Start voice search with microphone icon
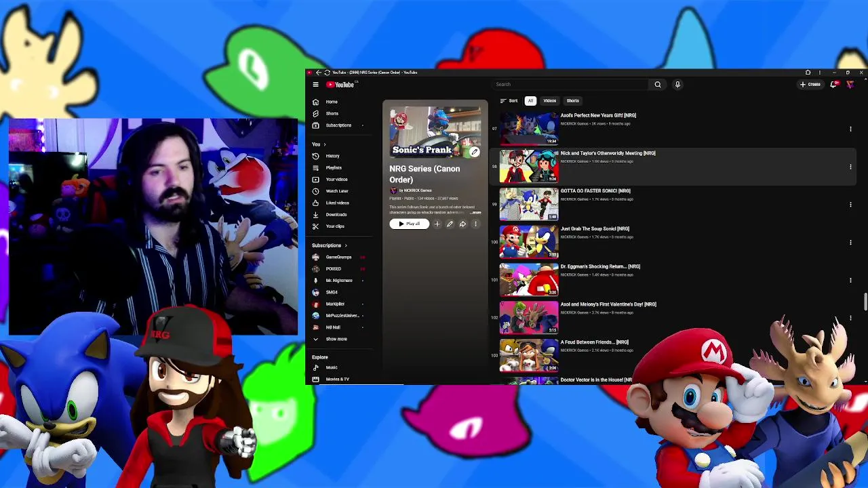This screenshot has width=868, height=488. pos(677,85)
